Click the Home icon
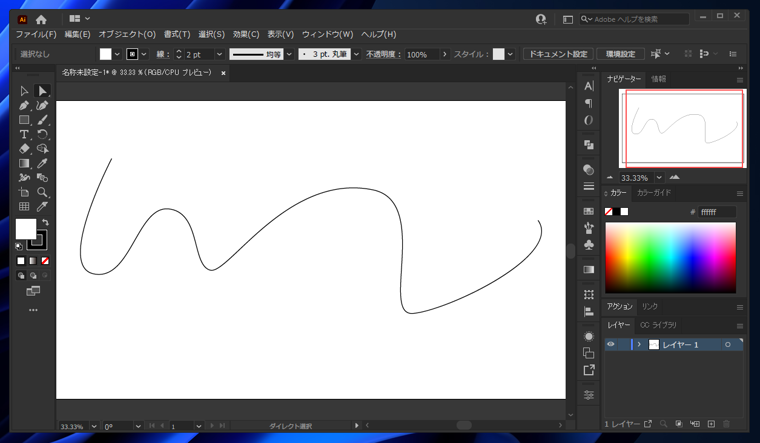The image size is (760, 443). (x=41, y=19)
